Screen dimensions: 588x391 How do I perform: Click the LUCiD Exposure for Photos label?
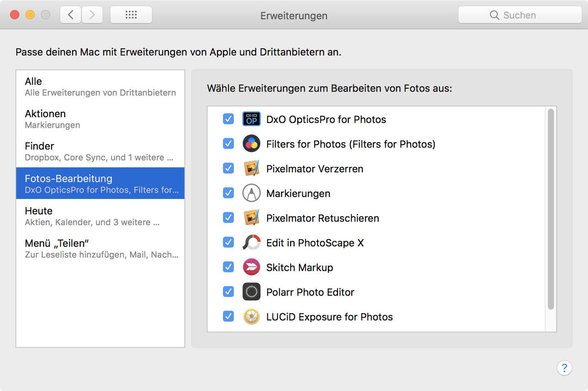click(x=329, y=317)
